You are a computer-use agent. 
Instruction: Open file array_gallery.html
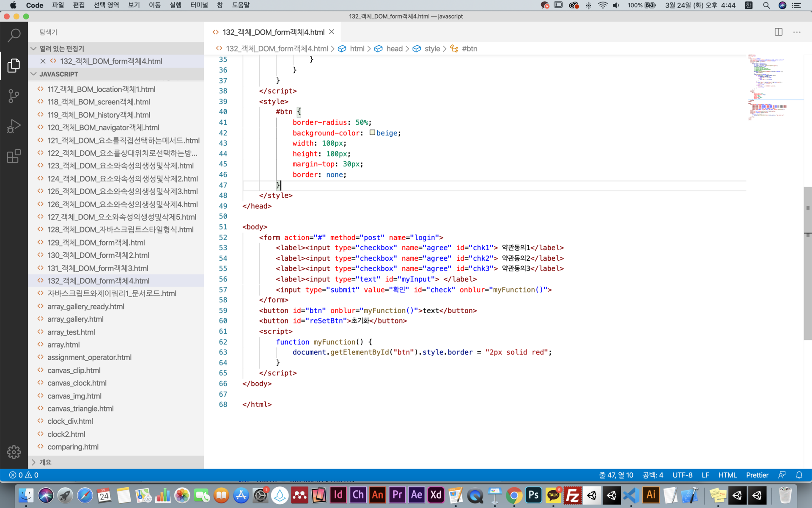pyautogui.click(x=116, y=319)
